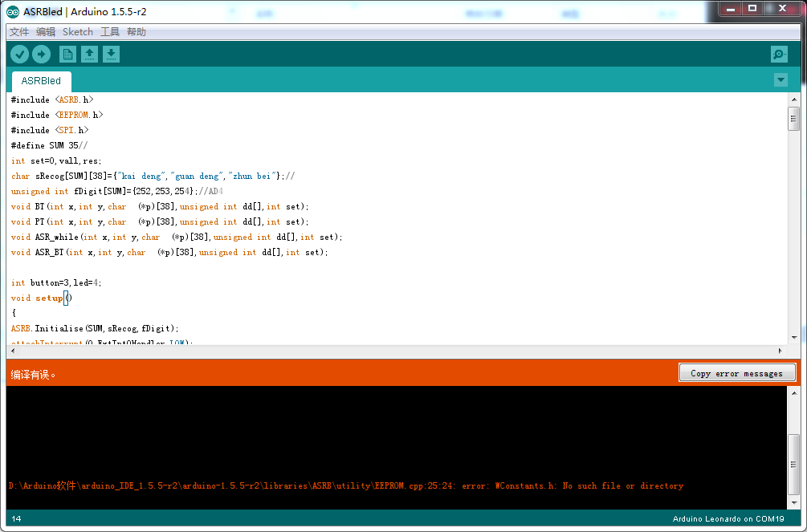The width and height of the screenshot is (807, 532).
Task: Click editor horizontal scrollbar right arrow
Action: pos(781,351)
